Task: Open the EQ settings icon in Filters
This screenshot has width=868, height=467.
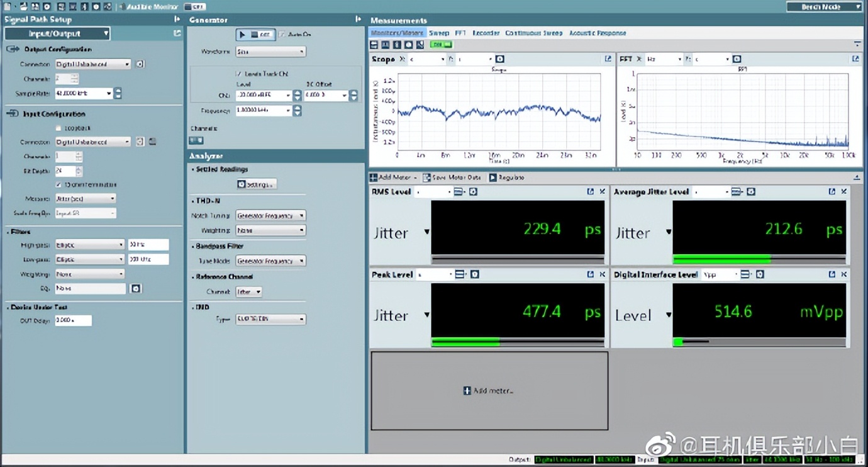Action: coord(135,288)
